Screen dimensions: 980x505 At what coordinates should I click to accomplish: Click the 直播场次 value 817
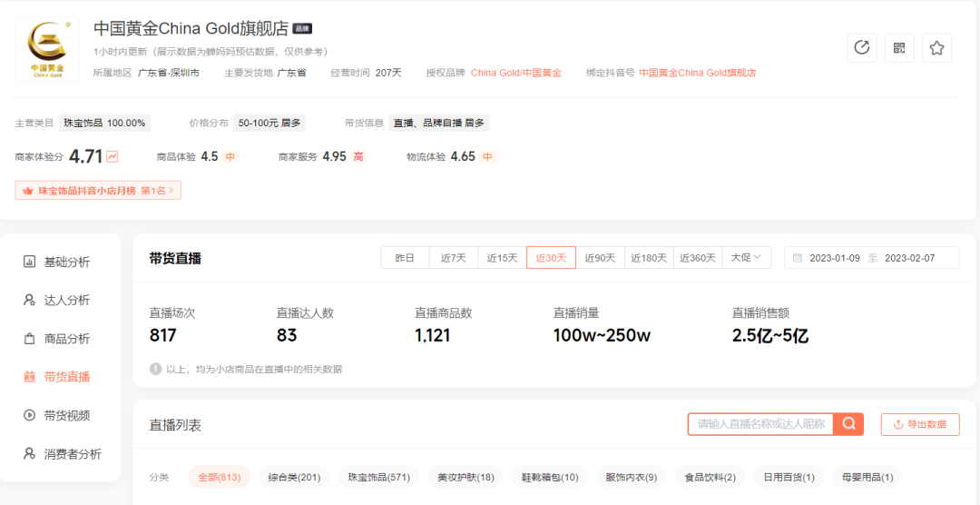click(x=163, y=335)
